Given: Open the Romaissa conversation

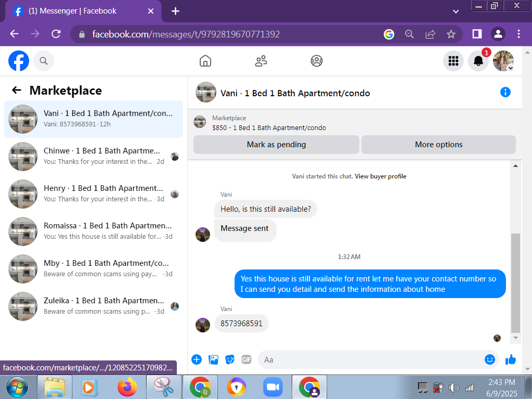Looking at the screenshot, I should pyautogui.click(x=94, y=231).
